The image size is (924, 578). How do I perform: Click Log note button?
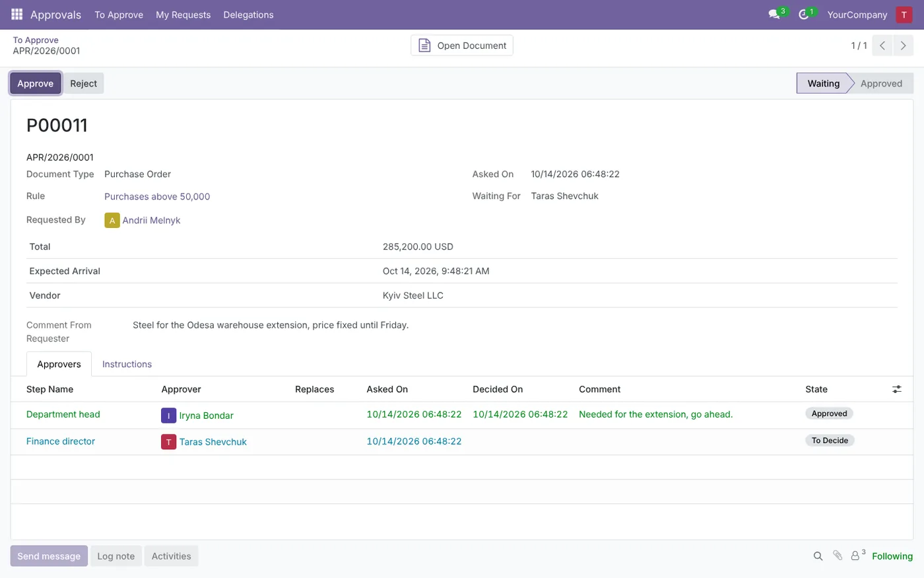[116, 556]
